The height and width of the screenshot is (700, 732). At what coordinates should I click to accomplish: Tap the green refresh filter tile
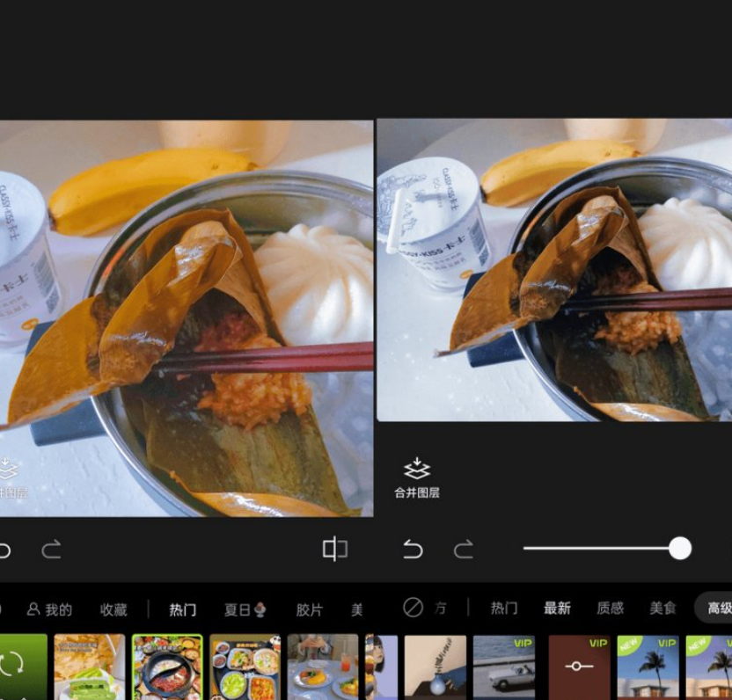(23, 667)
